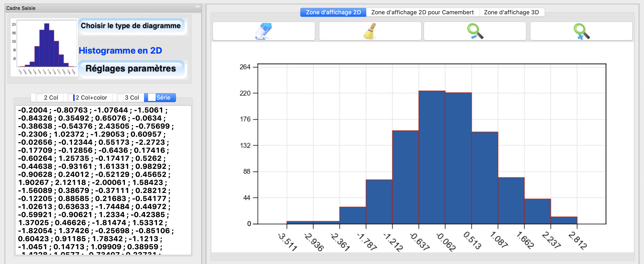
Task: Click the x-axis label 2.812
Action: click(578, 241)
